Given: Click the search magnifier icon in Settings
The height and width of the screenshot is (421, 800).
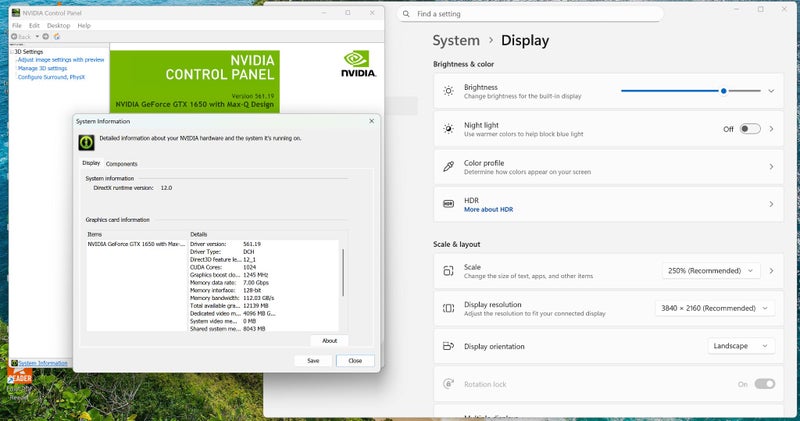Looking at the screenshot, I should coord(406,14).
